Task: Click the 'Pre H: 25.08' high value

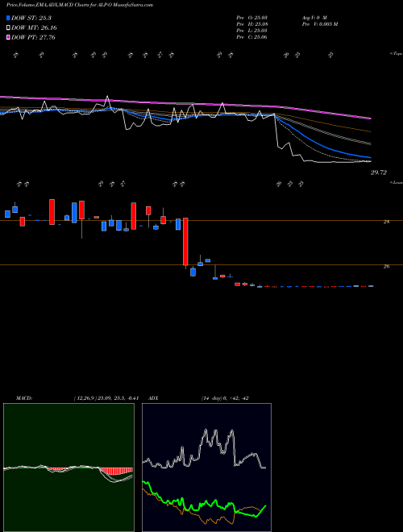Action: pyautogui.click(x=252, y=23)
